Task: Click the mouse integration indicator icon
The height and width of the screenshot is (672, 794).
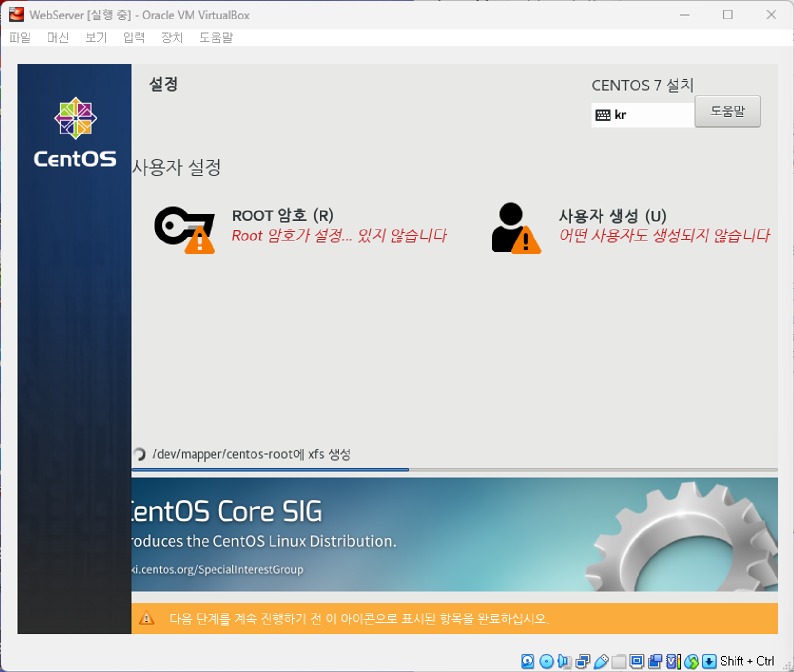Action: [x=691, y=661]
